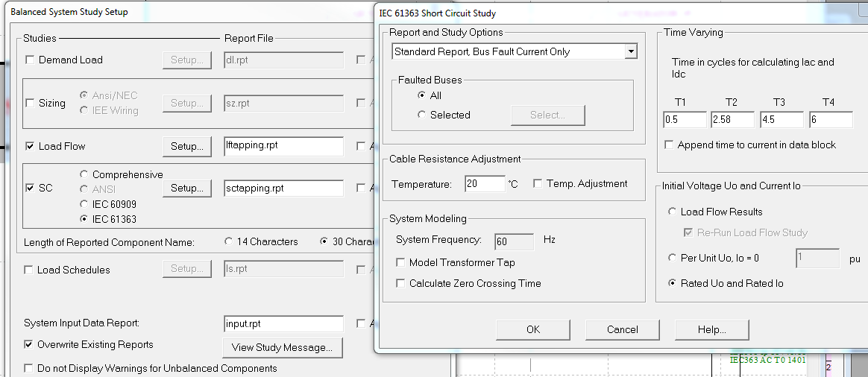
Task: Select the Load Flow Results radio button
Action: point(673,212)
